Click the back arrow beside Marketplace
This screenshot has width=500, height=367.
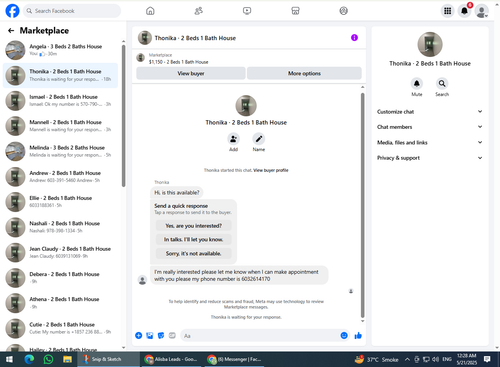pos(11,31)
